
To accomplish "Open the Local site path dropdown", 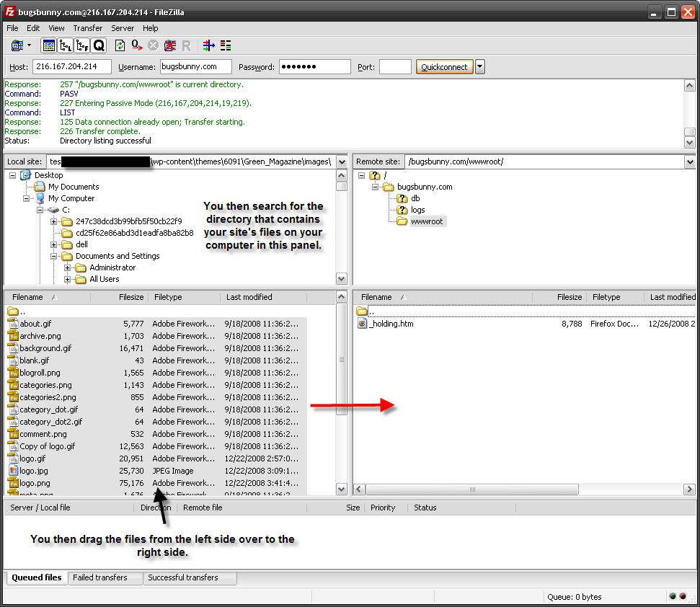I will (342, 162).
